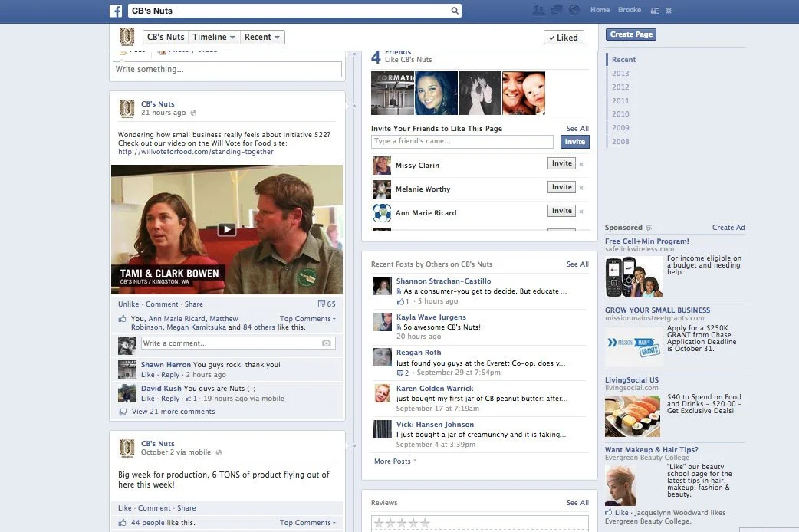
Task: Open the account settings gear icon
Action: [669, 11]
